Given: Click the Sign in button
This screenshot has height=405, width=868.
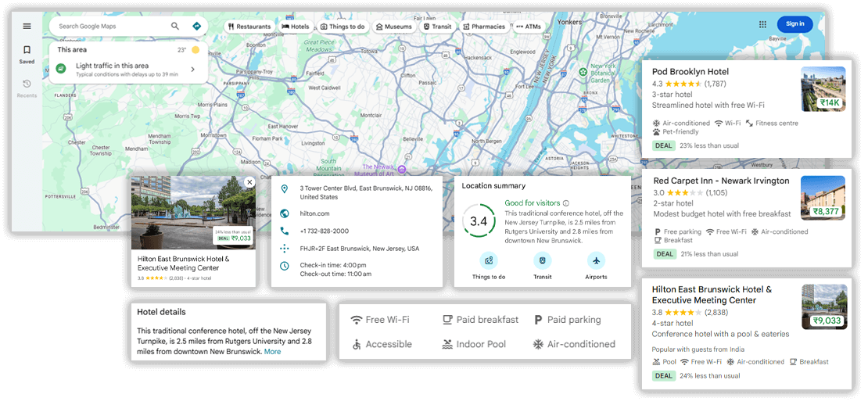Looking at the screenshot, I should [794, 24].
